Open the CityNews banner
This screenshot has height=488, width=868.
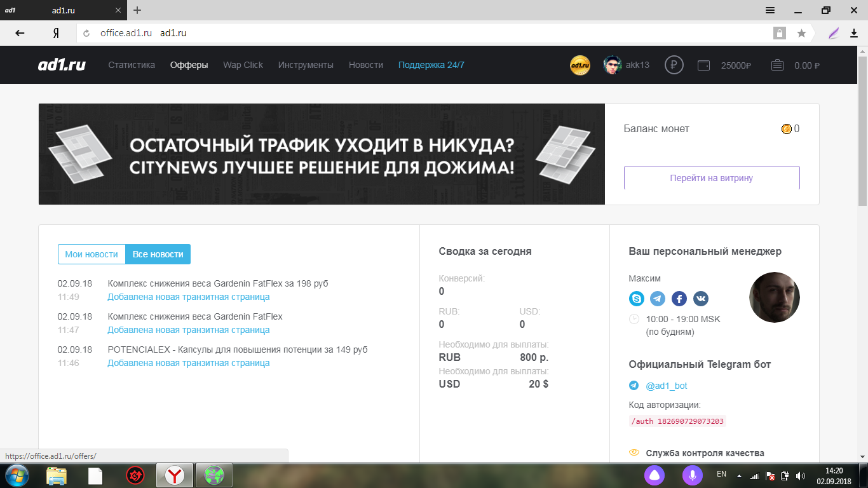(322, 154)
